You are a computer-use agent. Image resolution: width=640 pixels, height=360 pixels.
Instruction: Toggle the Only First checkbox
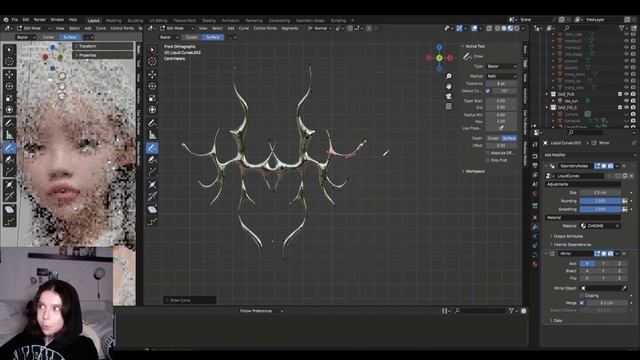[x=488, y=160]
